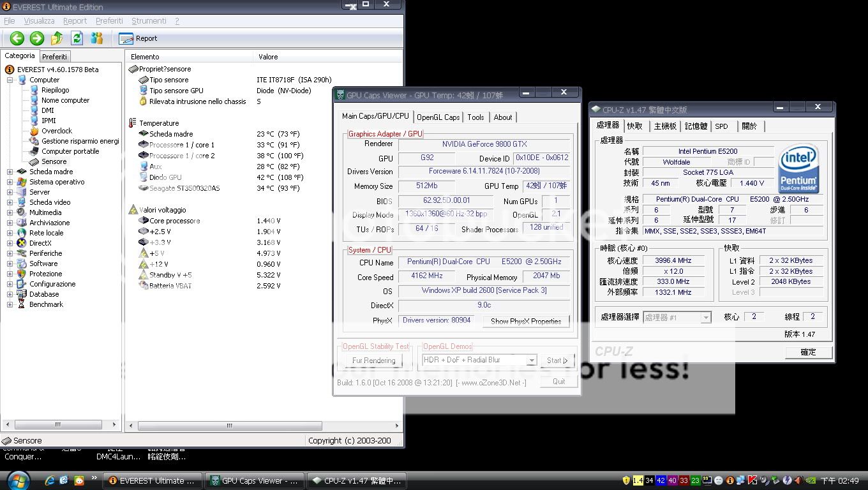Viewport: 868px width, 490px height.
Task: Click the Valore column header
Action: (x=327, y=57)
